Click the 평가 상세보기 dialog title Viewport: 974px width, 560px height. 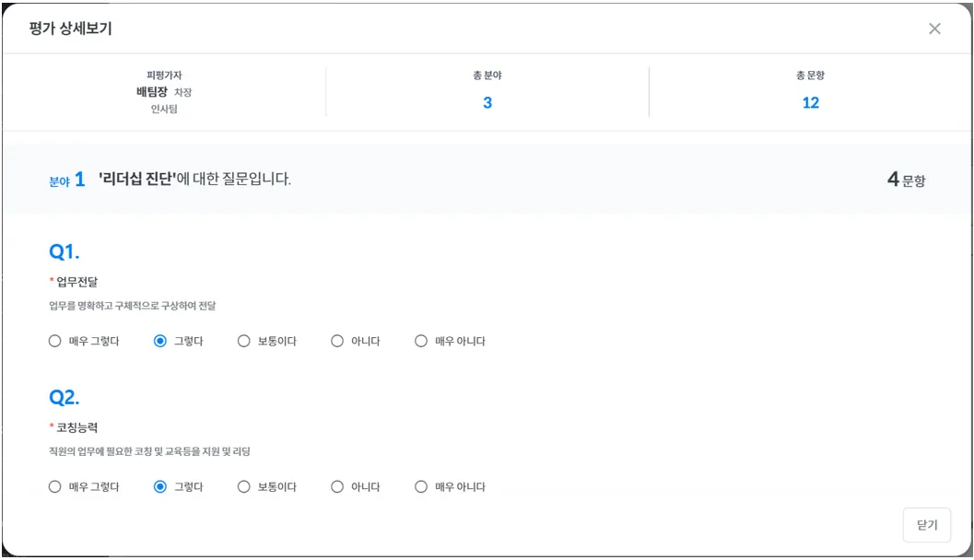70,29
